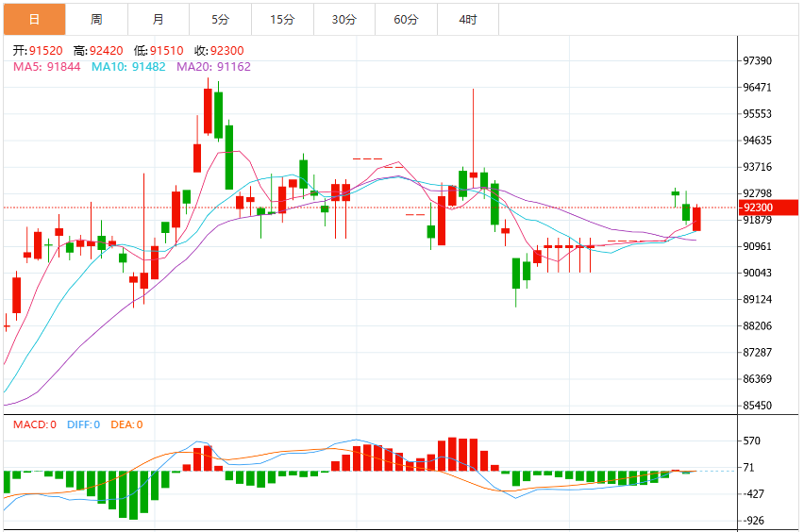Click the DIFF: 0 indicator label

pos(84,424)
